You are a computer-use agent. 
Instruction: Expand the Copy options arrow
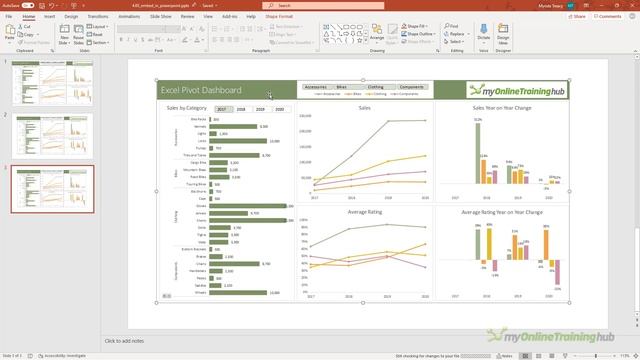[x=38, y=35]
